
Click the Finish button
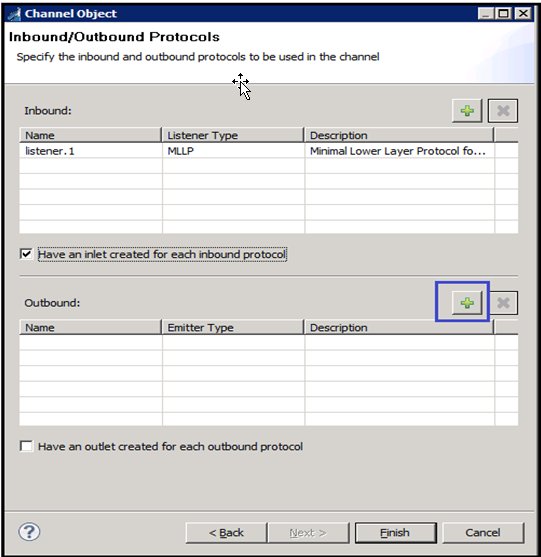coord(395,532)
